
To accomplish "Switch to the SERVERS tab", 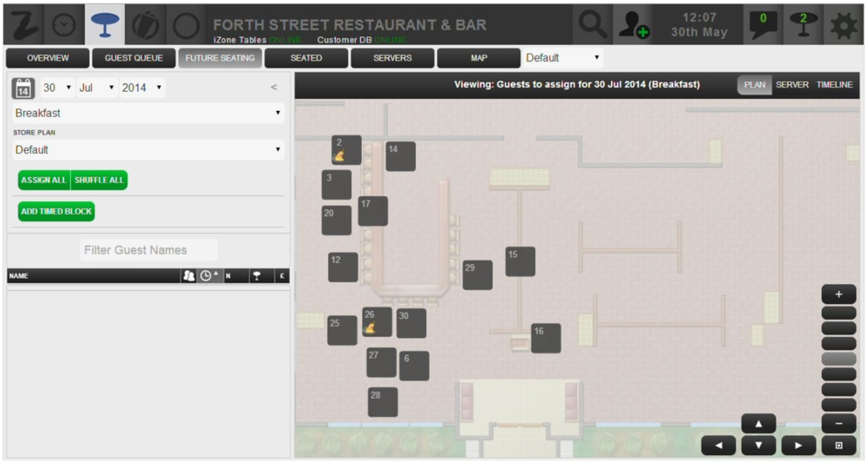I will point(392,58).
